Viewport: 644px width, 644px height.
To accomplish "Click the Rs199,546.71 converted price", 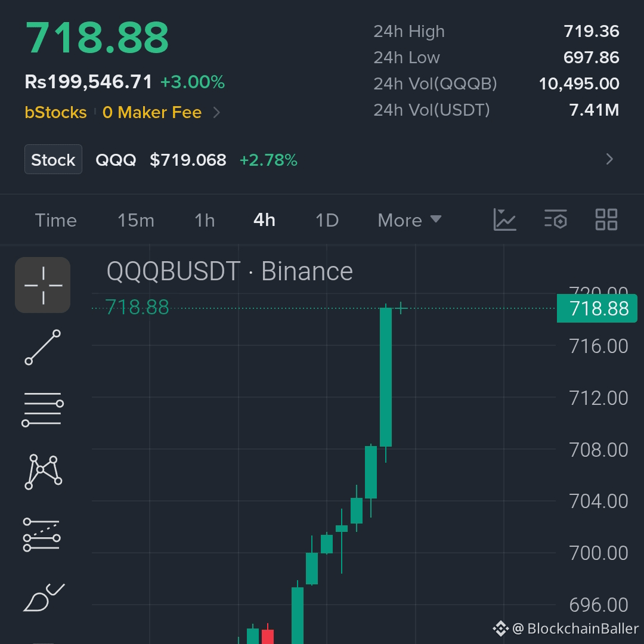I will [88, 82].
